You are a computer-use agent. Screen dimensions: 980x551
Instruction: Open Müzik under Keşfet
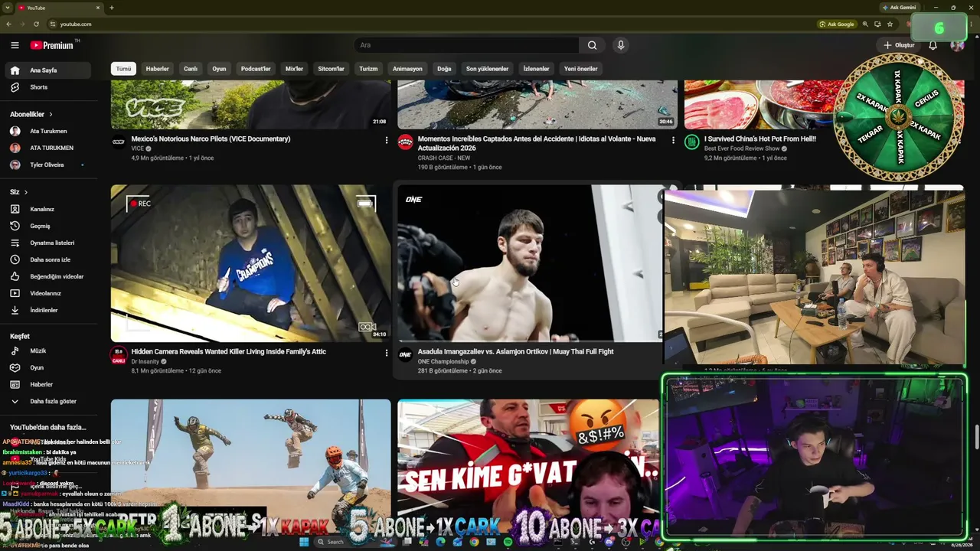[x=46, y=350]
